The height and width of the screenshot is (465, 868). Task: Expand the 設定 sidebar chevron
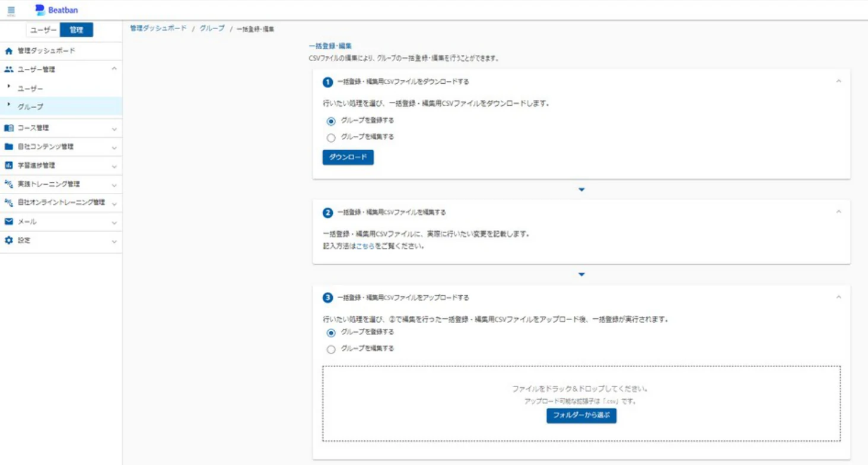114,242
